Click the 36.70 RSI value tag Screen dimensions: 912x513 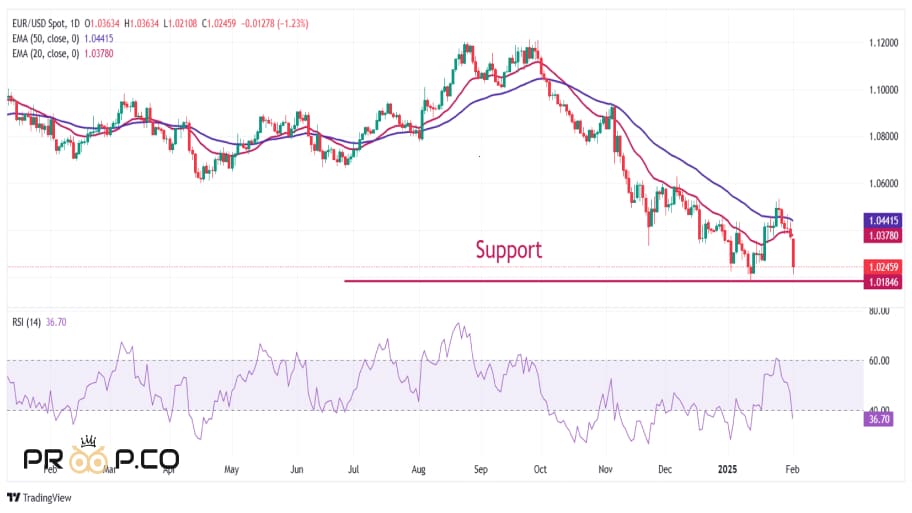tap(877, 421)
